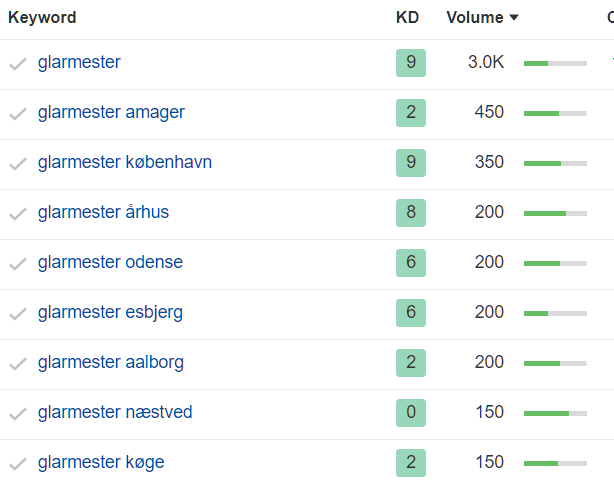Click the volume bar for glarmester århus
The image size is (614, 487).
pyautogui.click(x=555, y=213)
